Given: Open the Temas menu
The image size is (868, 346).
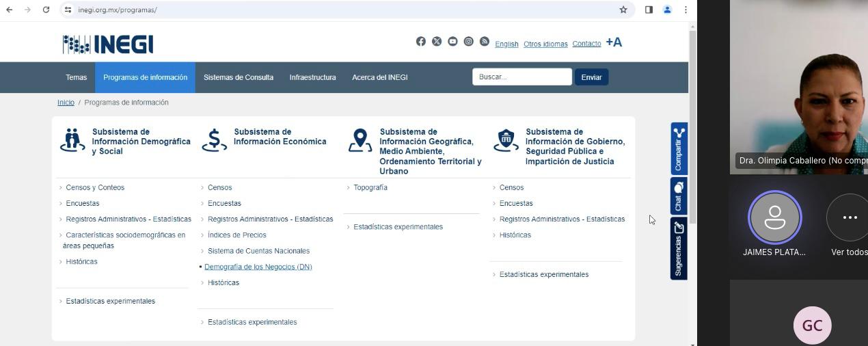Looking at the screenshot, I should tap(77, 77).
